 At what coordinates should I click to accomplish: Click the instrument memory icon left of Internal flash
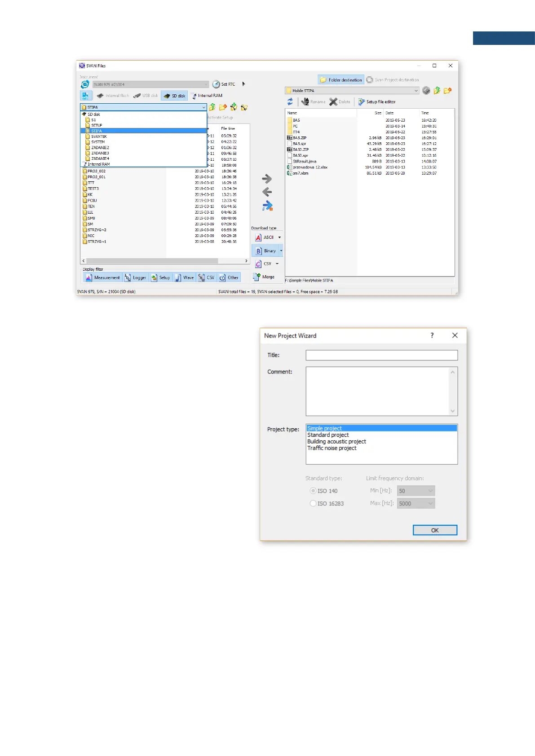tap(86, 96)
